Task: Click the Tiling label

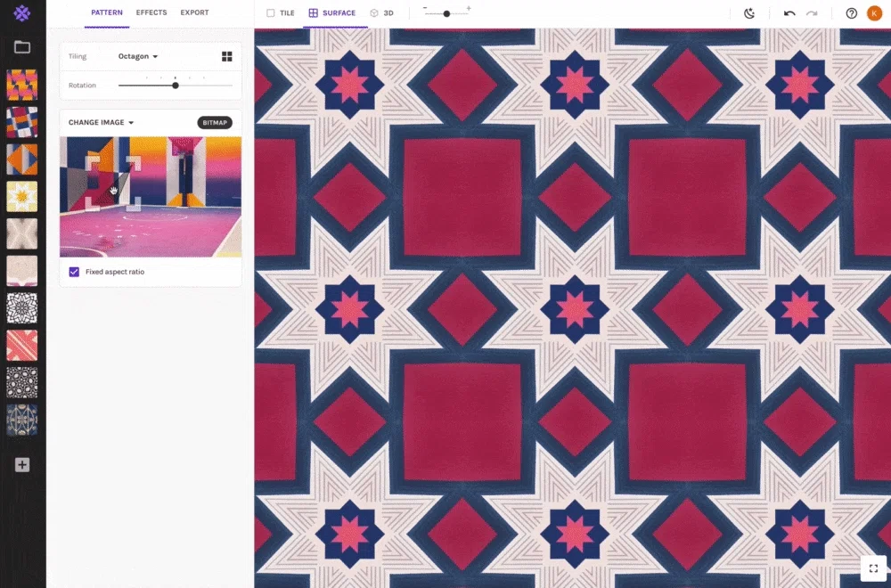Action: pos(78,56)
